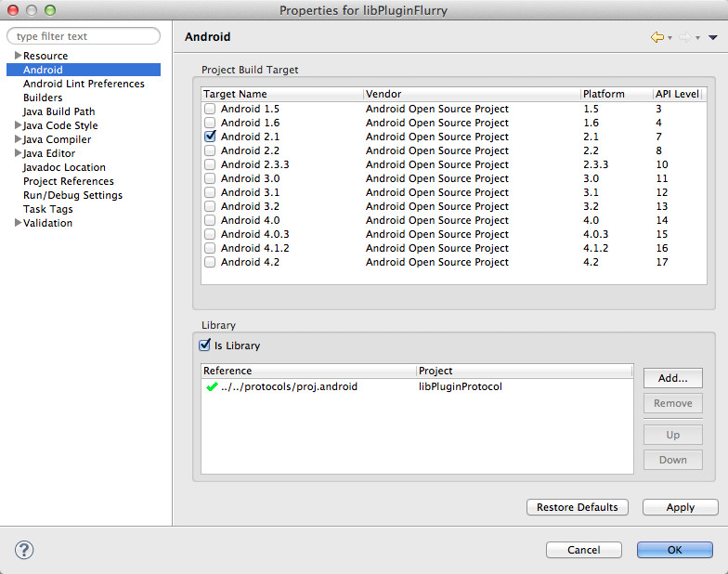
Task: Check the Android 4.2 target checkbox
Action: 210,262
